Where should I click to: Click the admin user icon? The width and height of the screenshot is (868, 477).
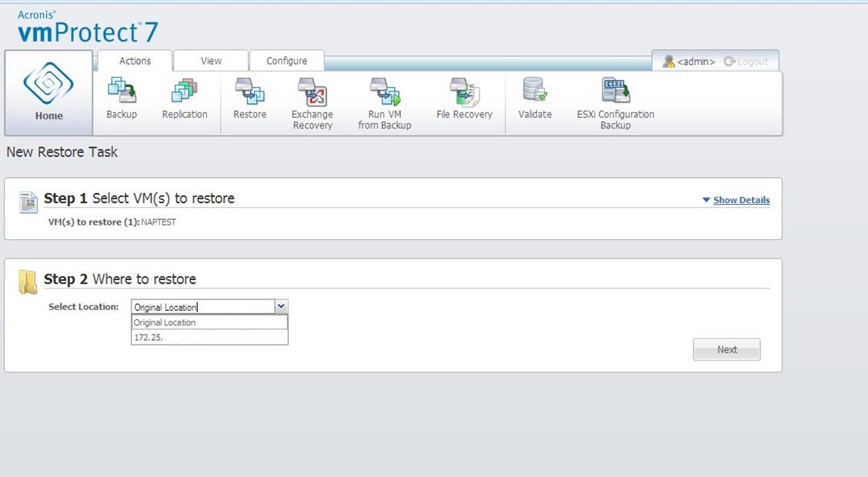coord(669,61)
